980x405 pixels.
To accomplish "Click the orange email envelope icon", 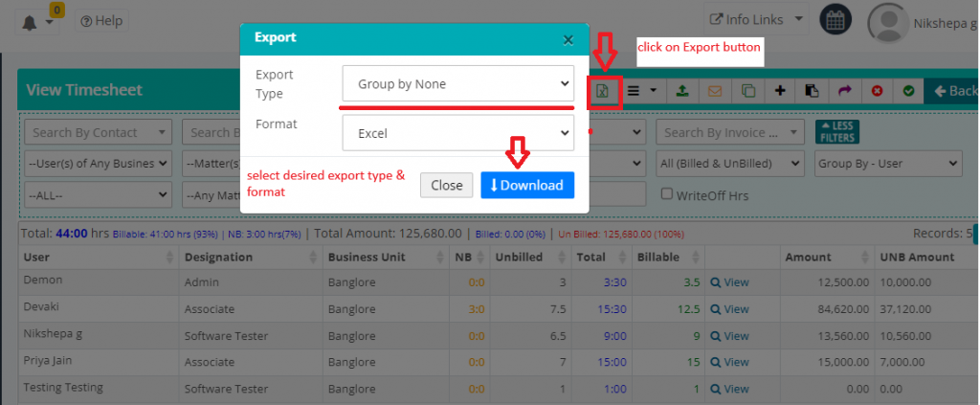I will point(714,91).
